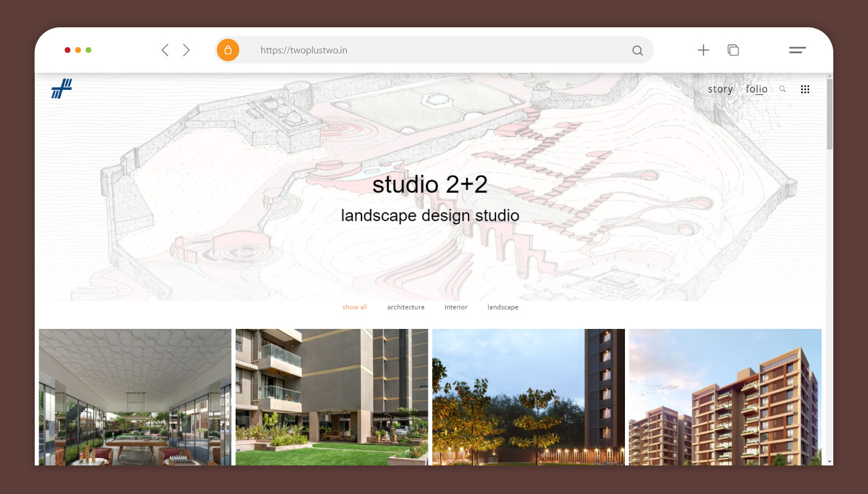The width and height of the screenshot is (868, 494).
Task: Go back with the browser back arrow
Action: (x=165, y=50)
